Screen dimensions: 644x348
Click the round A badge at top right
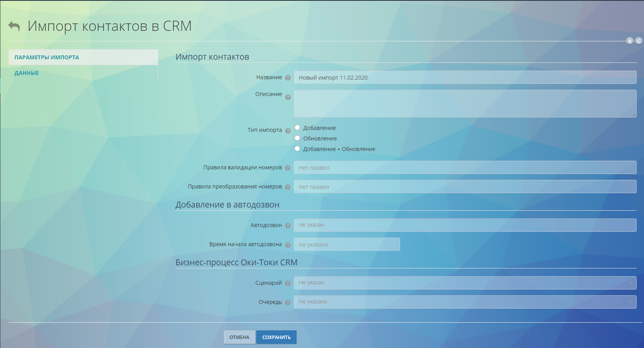pos(630,41)
